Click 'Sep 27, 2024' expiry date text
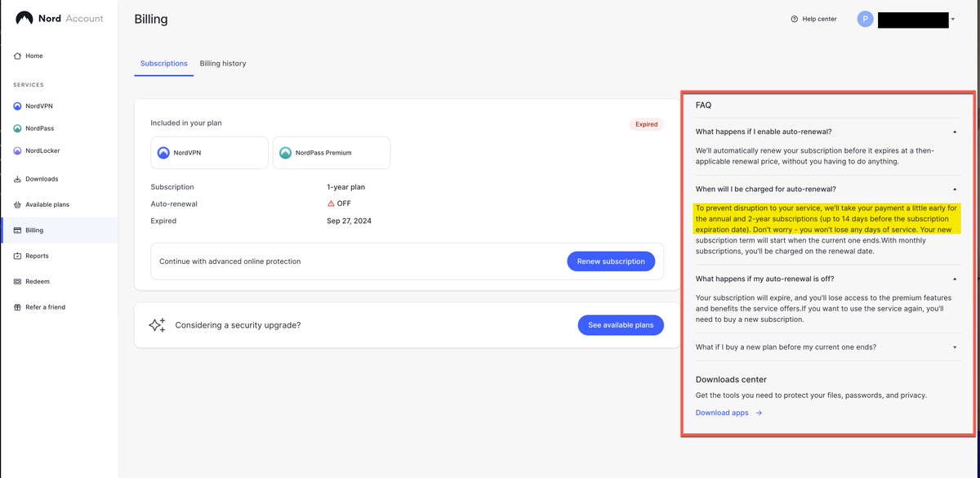This screenshot has width=980, height=478. (350, 221)
